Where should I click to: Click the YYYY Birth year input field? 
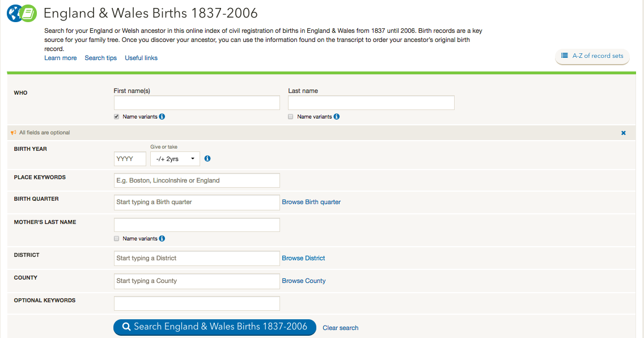click(129, 158)
